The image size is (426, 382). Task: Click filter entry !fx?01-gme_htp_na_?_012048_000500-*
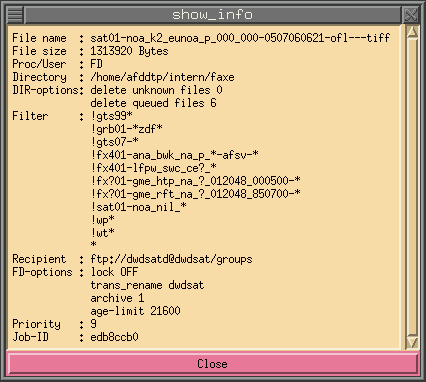click(x=195, y=181)
